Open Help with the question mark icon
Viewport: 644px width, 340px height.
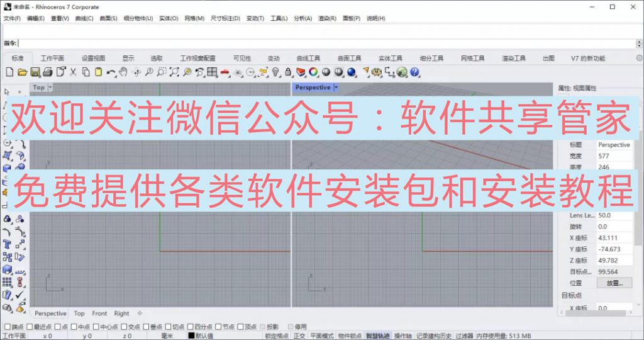414,72
